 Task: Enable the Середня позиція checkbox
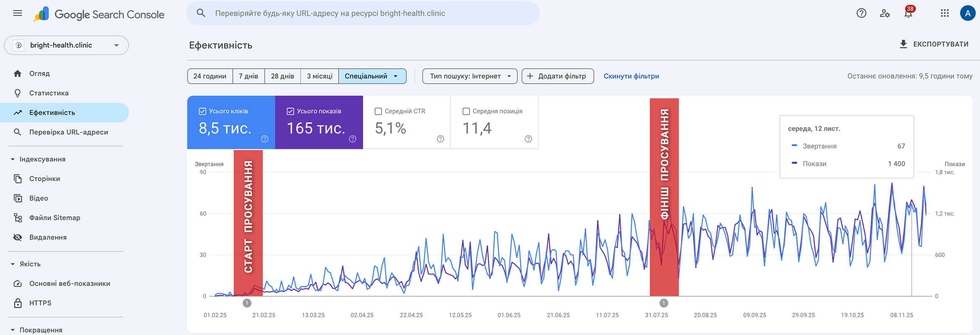point(466,111)
